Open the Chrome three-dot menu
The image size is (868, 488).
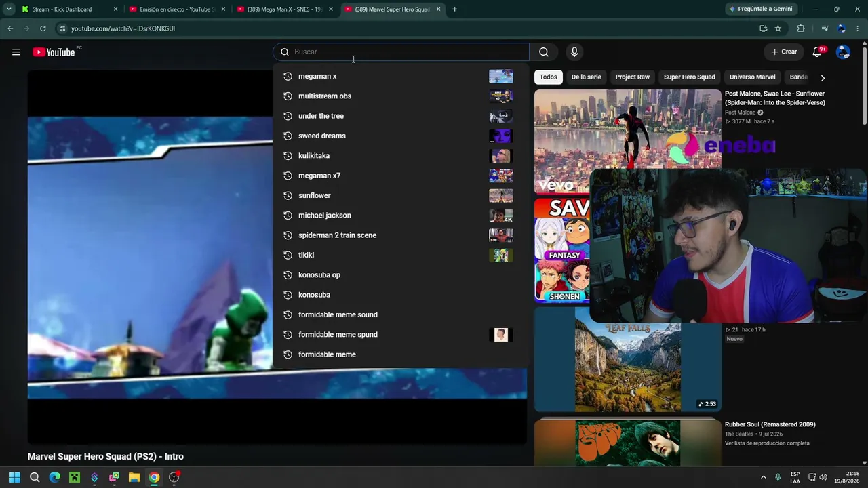[x=858, y=28]
